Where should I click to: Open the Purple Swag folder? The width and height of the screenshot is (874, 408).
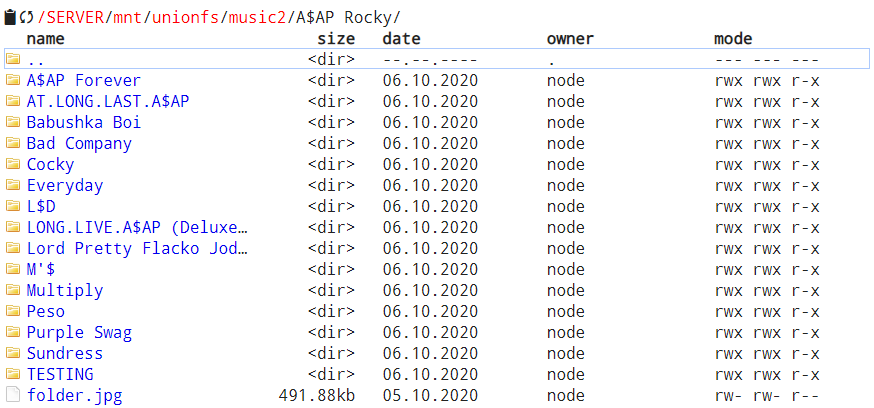point(79,332)
